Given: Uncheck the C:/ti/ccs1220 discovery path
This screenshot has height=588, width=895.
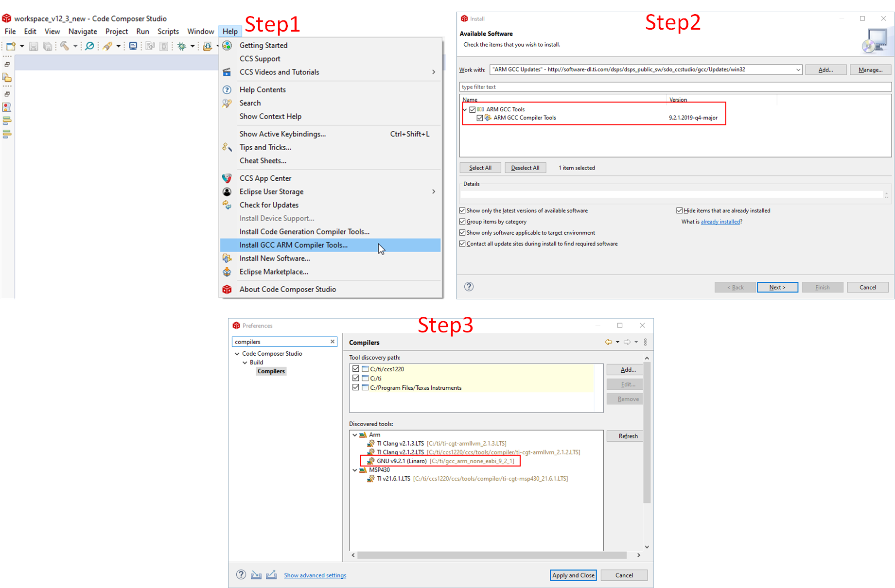Looking at the screenshot, I should pyautogui.click(x=356, y=369).
